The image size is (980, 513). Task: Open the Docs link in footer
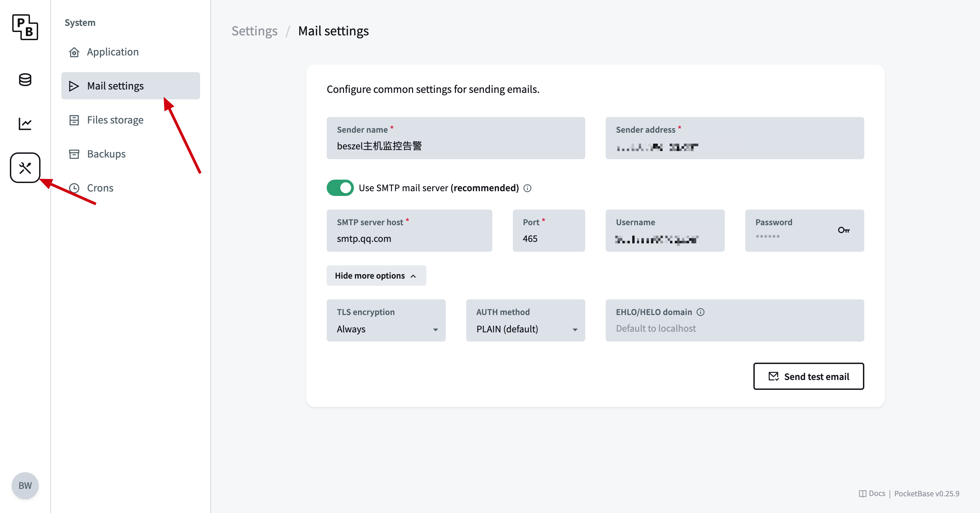tap(872, 493)
